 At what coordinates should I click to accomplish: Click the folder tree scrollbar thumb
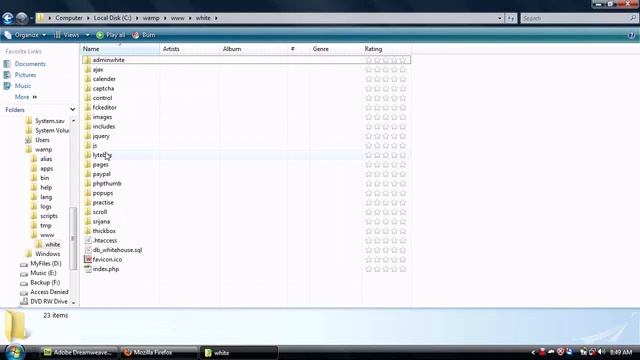click(73, 238)
